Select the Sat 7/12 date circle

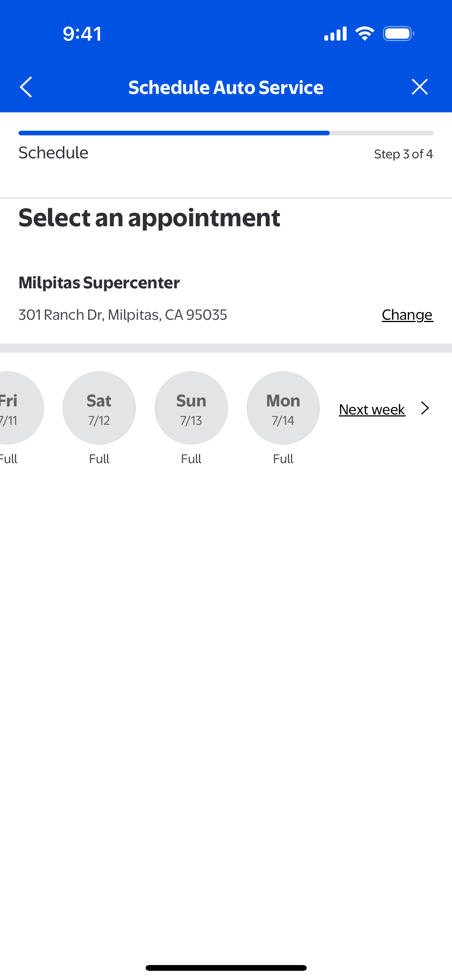pyautogui.click(x=99, y=408)
